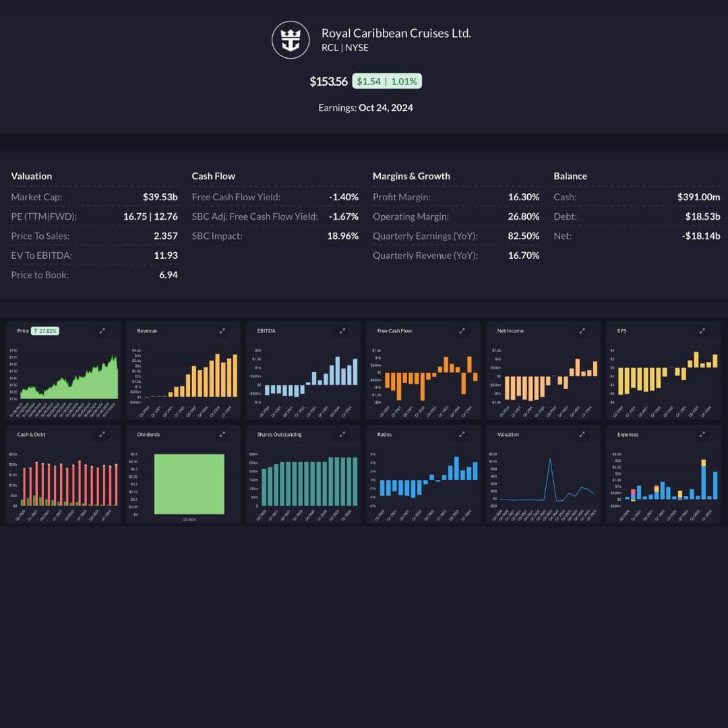Image resolution: width=728 pixels, height=728 pixels.
Task: Click the Market Cap label
Action: click(x=36, y=197)
